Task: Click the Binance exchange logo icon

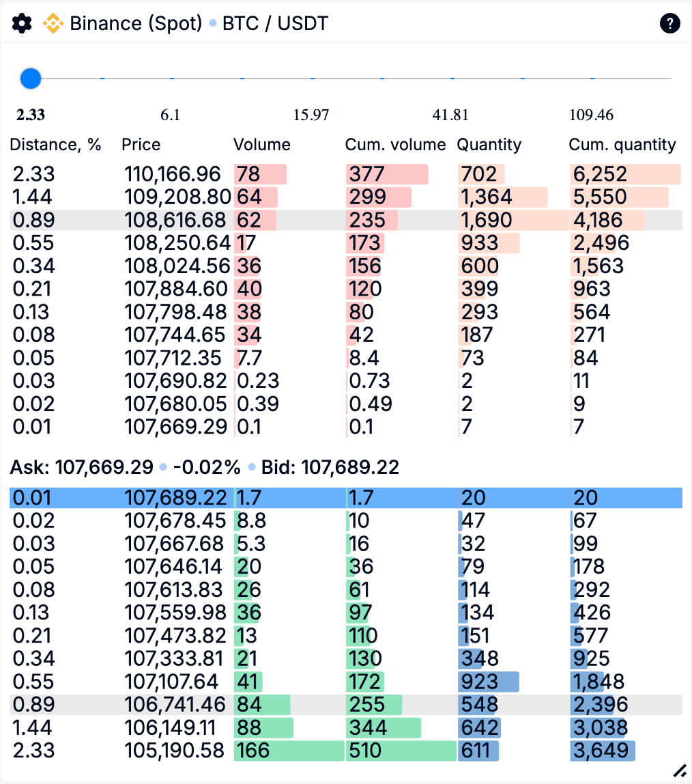Action: coord(53,24)
